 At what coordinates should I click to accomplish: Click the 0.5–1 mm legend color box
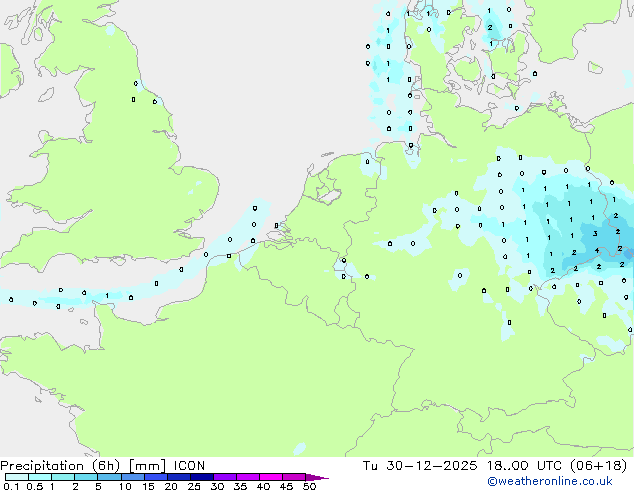40,477
